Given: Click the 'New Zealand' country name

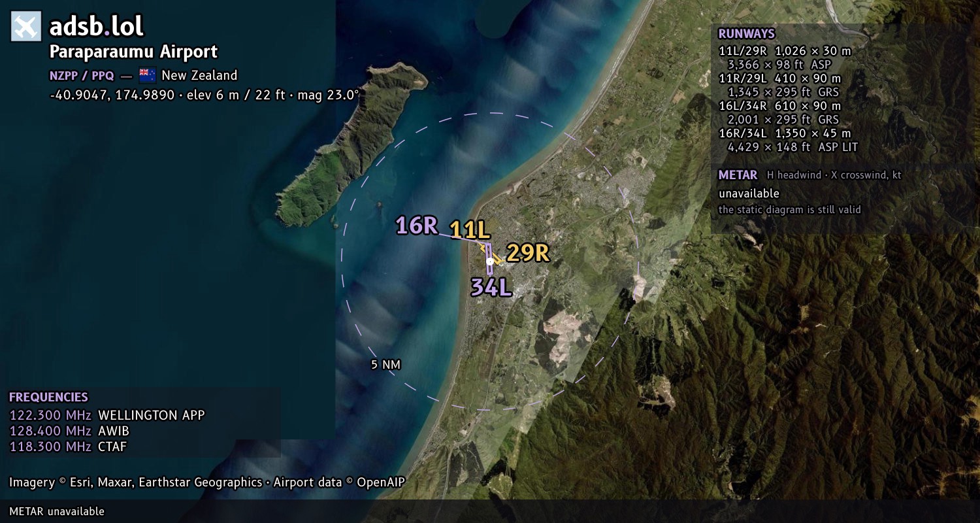Looking at the screenshot, I should click(199, 75).
